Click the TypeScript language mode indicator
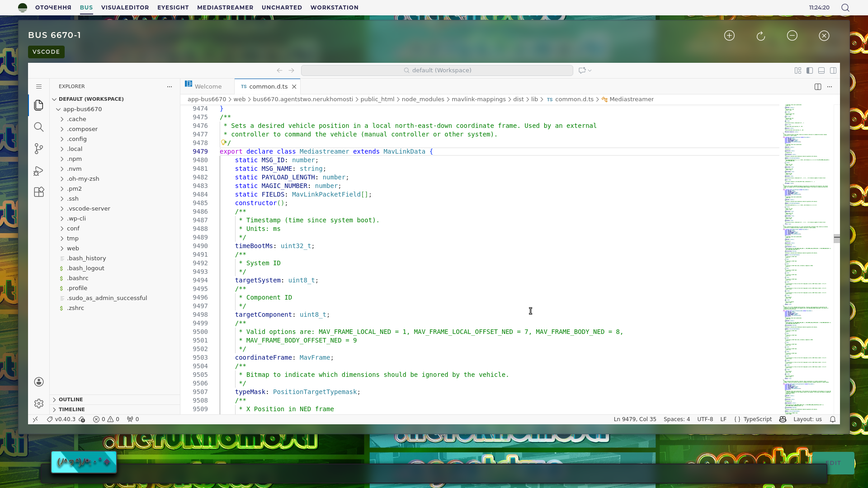 pos(757,419)
